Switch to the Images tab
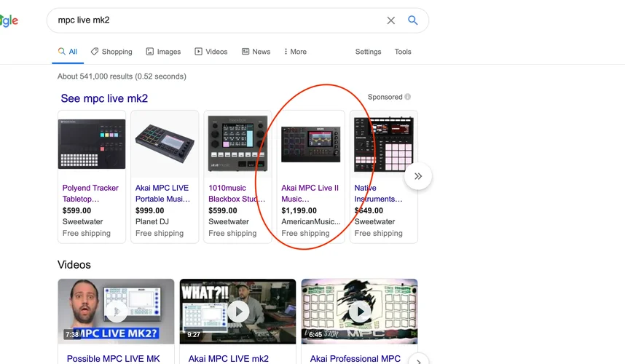The image size is (625, 364). tap(163, 52)
